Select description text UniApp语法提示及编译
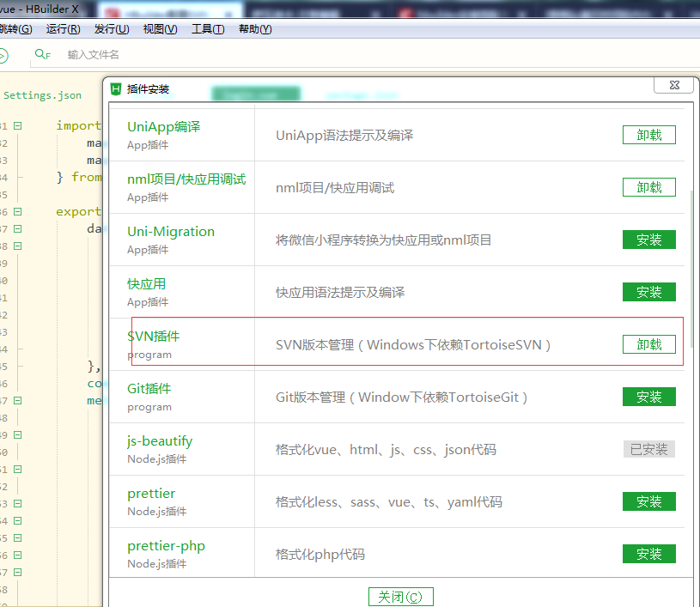 [344, 136]
